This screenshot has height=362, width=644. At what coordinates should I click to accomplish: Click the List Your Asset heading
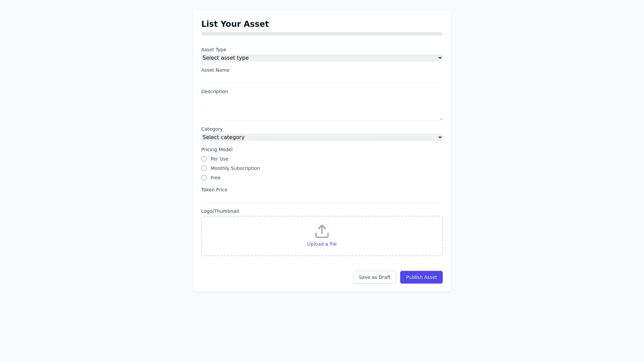click(235, 24)
